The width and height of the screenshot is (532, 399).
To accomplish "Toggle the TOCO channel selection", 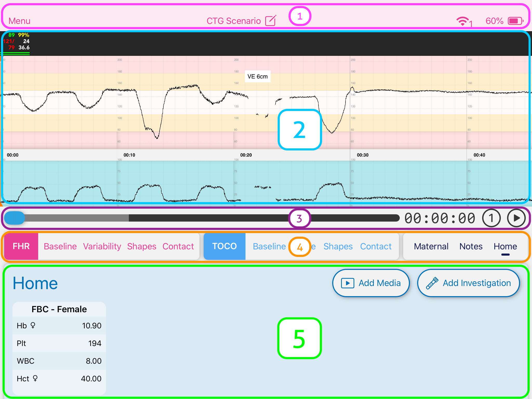I will (224, 246).
